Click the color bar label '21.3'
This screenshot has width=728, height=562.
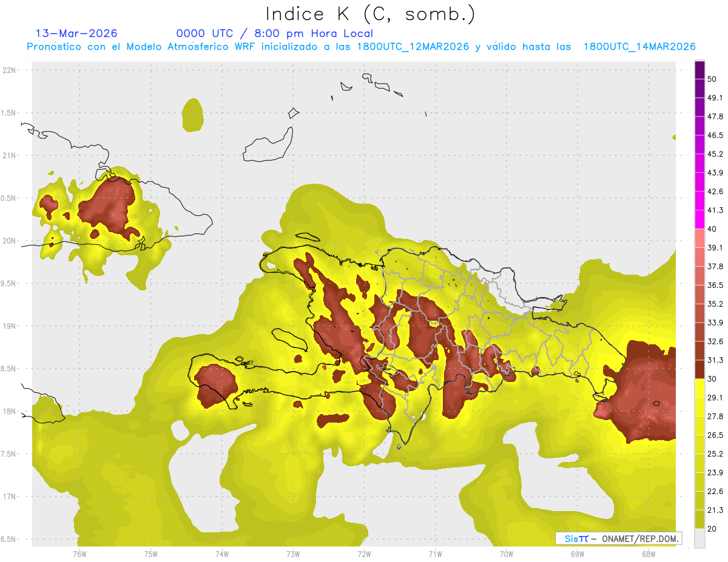coord(715,510)
